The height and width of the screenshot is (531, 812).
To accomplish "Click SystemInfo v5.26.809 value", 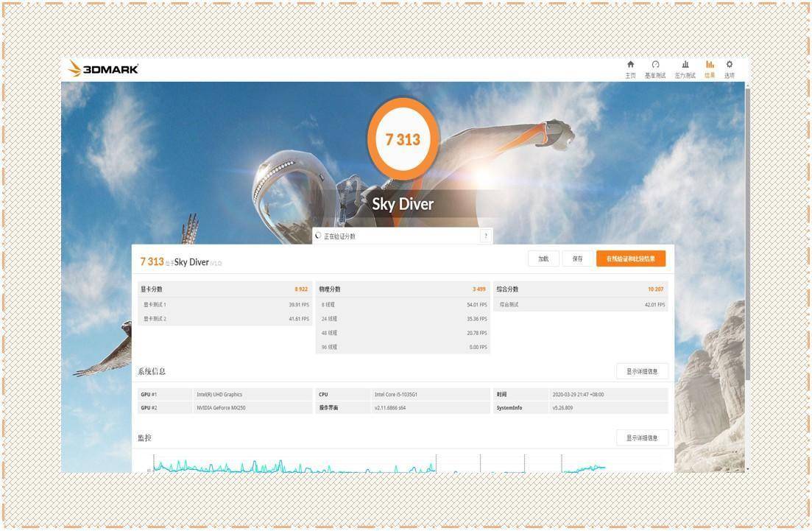I will pyautogui.click(x=562, y=408).
